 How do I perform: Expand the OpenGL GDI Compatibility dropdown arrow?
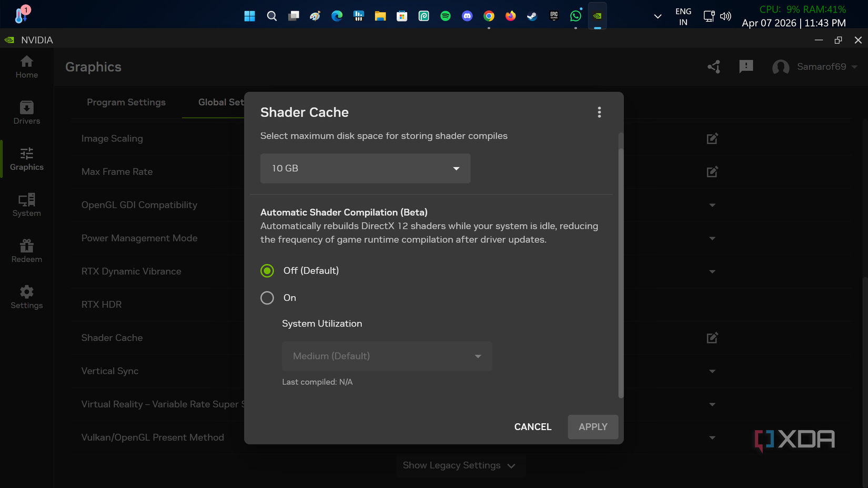[x=712, y=205]
